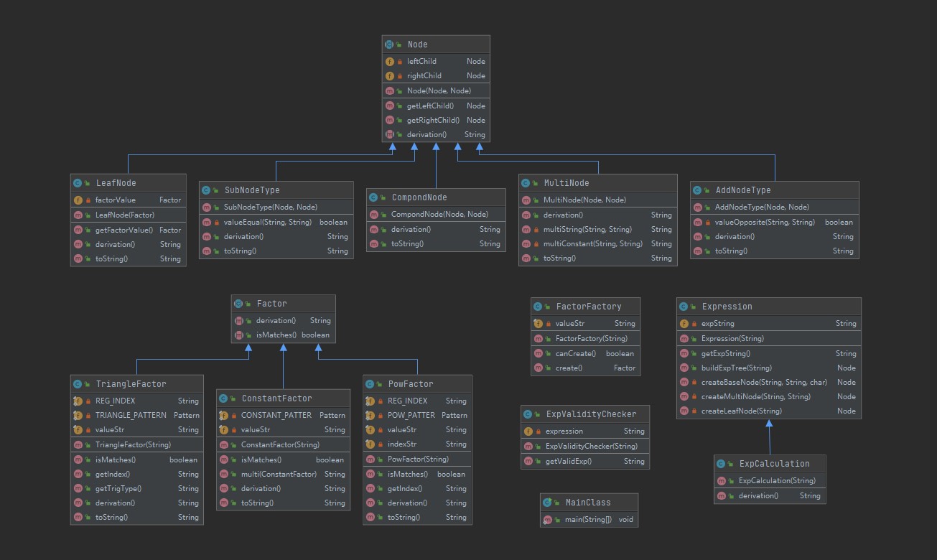Select the MultiNode(Node, Node) constructor
The width and height of the screenshot is (937, 560).
pyautogui.click(x=597, y=200)
